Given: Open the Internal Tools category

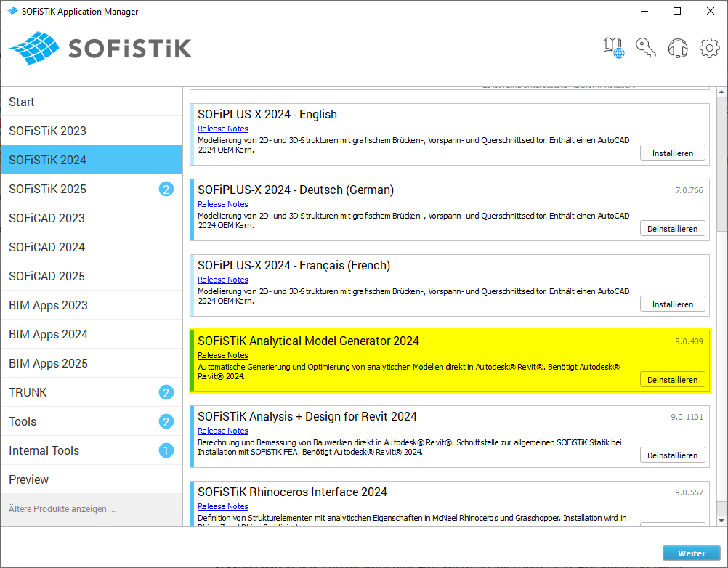Looking at the screenshot, I should coord(92,450).
